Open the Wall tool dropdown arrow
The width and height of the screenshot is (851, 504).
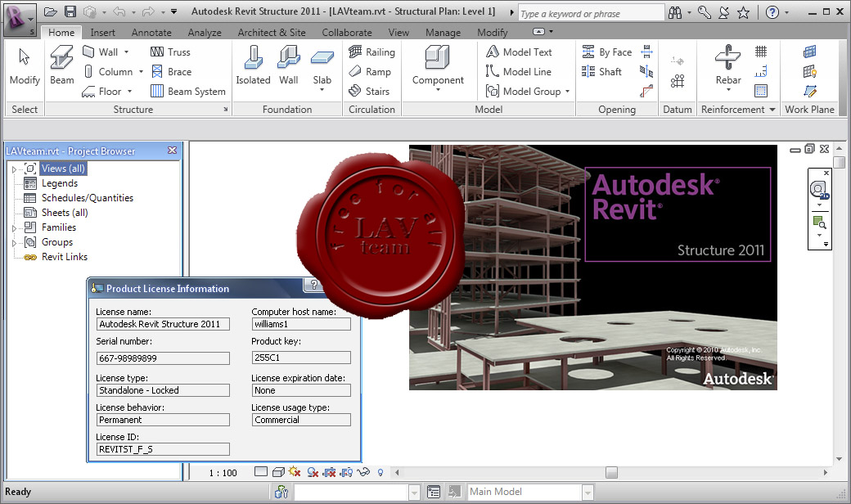(x=127, y=52)
